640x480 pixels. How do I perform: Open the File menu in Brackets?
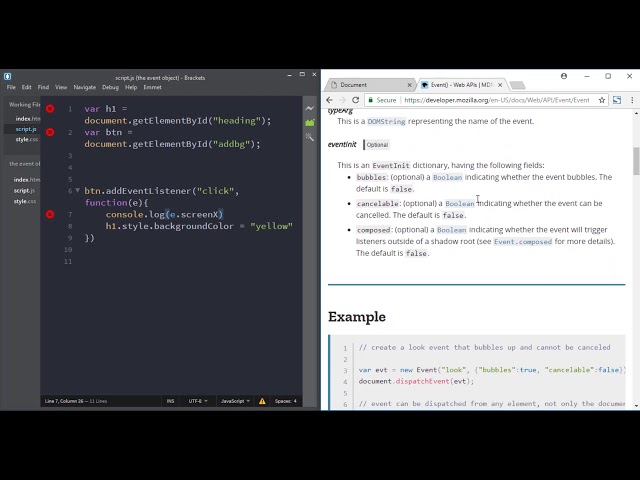coord(11,87)
